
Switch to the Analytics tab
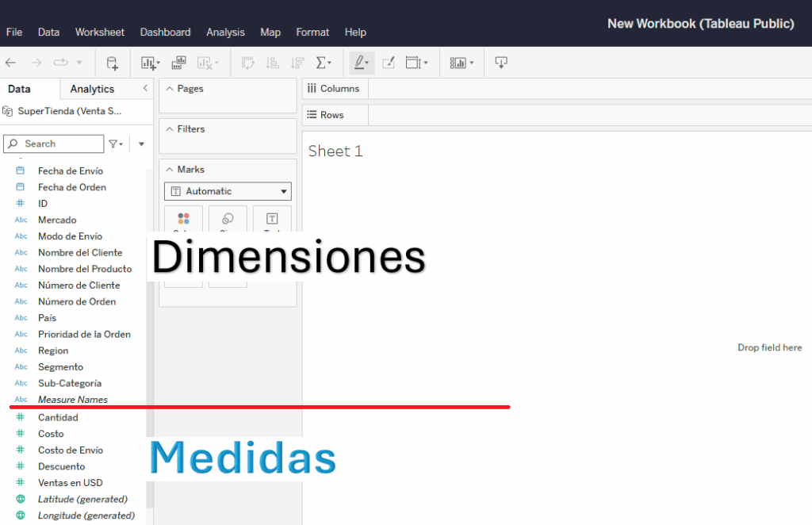click(92, 88)
